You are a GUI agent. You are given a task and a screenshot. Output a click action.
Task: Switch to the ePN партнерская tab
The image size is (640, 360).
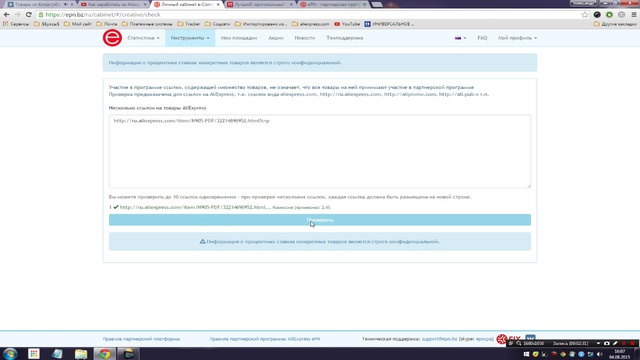(x=333, y=4)
